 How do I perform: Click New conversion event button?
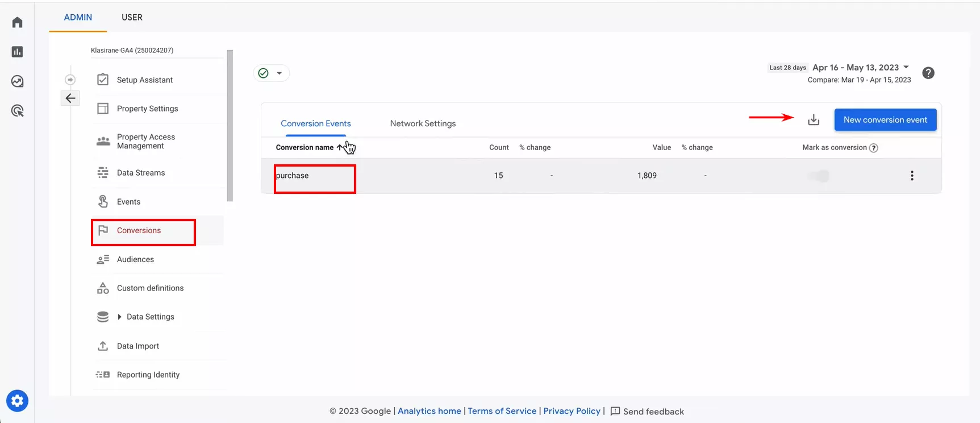point(885,120)
